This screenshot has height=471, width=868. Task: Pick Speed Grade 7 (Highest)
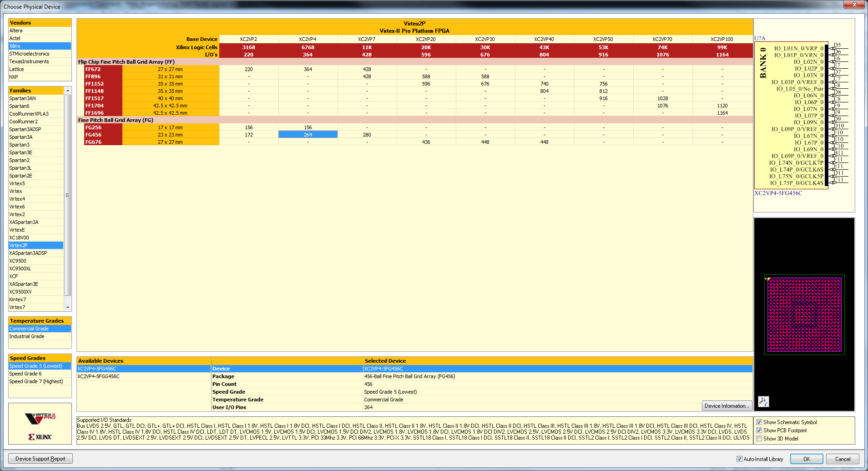point(36,381)
